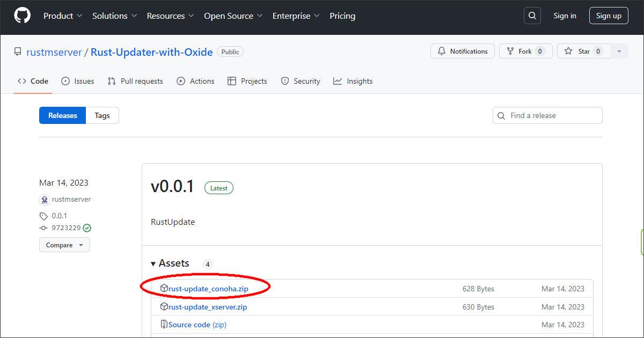Viewport: 644px width, 338px height.
Task: Open the Security tab
Action: point(301,81)
